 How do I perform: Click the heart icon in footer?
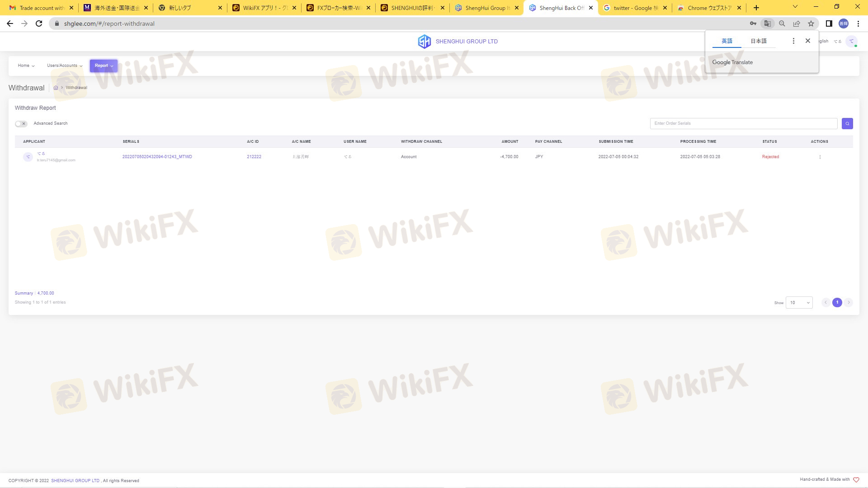click(856, 480)
